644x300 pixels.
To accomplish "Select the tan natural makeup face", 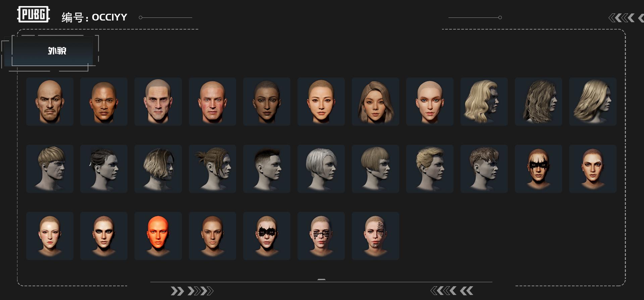I will (x=212, y=236).
